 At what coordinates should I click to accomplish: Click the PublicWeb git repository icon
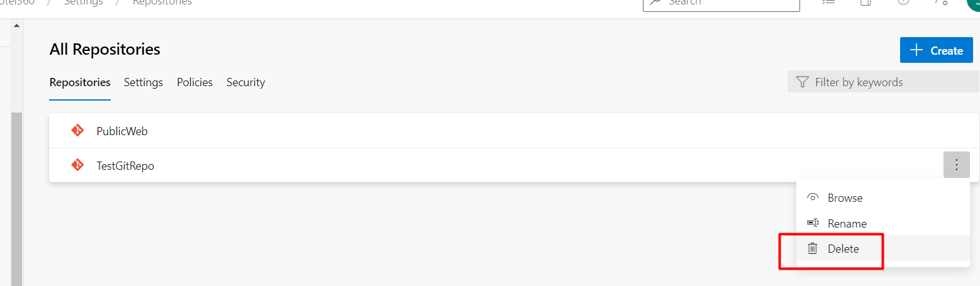pyautogui.click(x=77, y=131)
